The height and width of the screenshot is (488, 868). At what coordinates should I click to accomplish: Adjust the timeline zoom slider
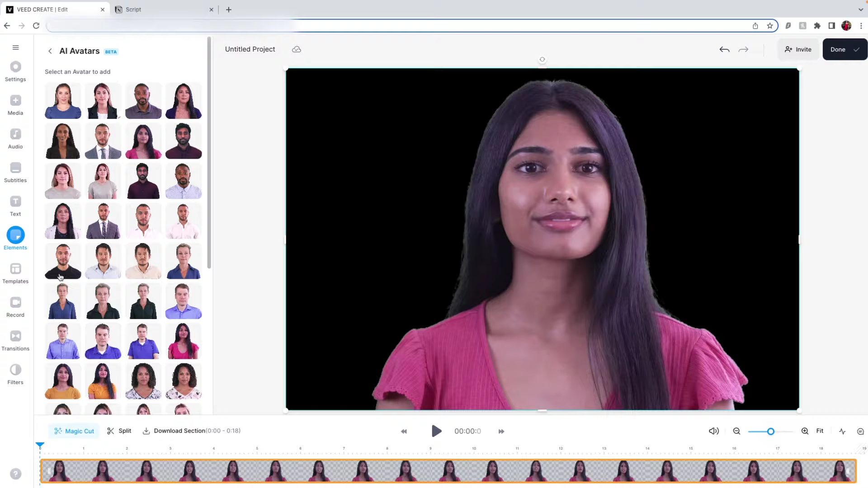770,431
